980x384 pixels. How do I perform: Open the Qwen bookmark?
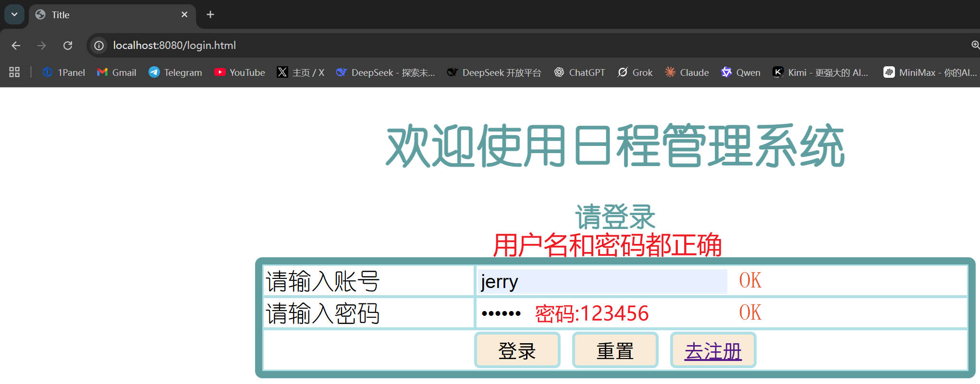coord(741,72)
